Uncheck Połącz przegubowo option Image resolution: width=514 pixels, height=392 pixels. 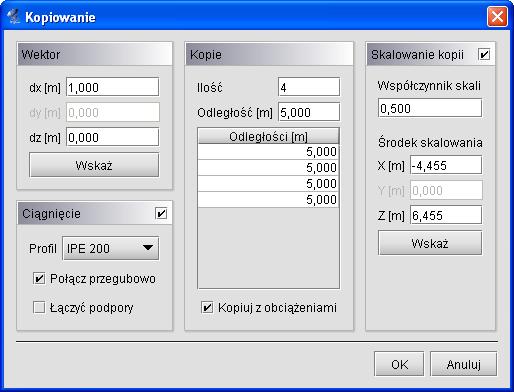pos(39,278)
